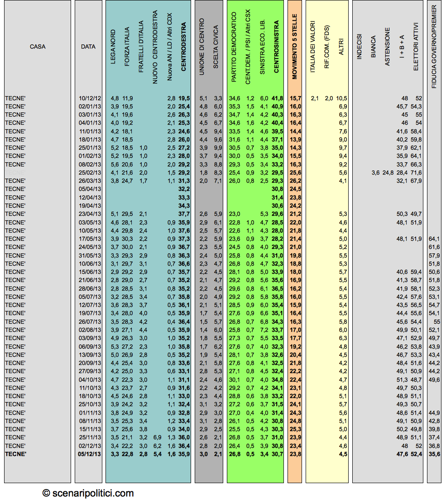Click the INDECISI column header

pos(359,47)
